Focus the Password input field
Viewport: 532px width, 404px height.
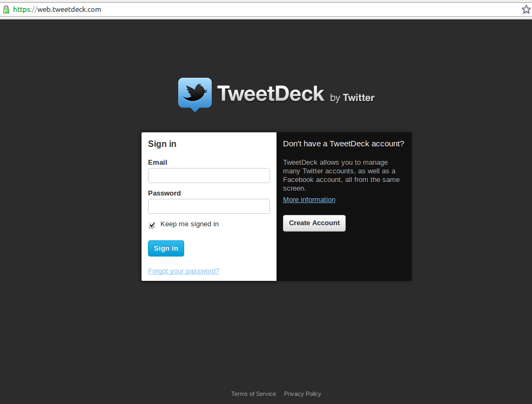click(209, 206)
